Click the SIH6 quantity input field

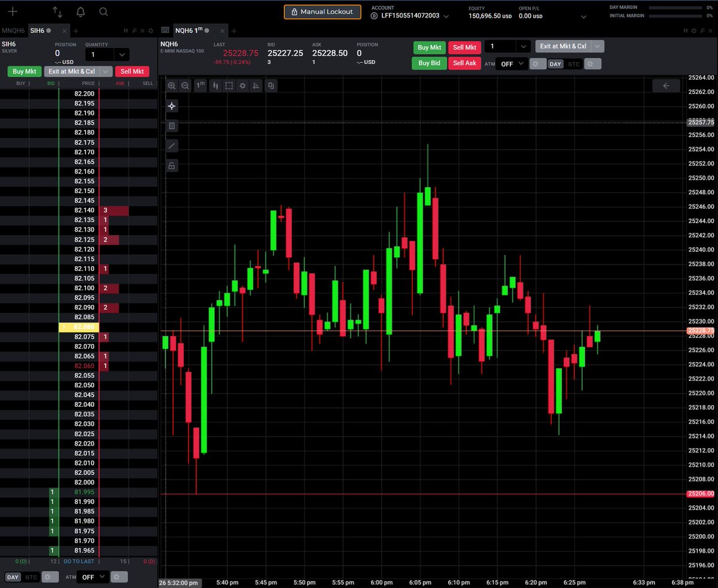(99, 55)
